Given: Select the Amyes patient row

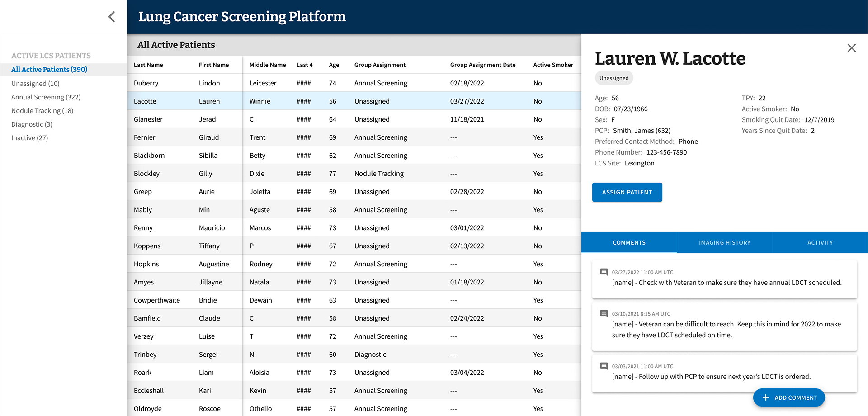Looking at the screenshot, I should point(354,282).
